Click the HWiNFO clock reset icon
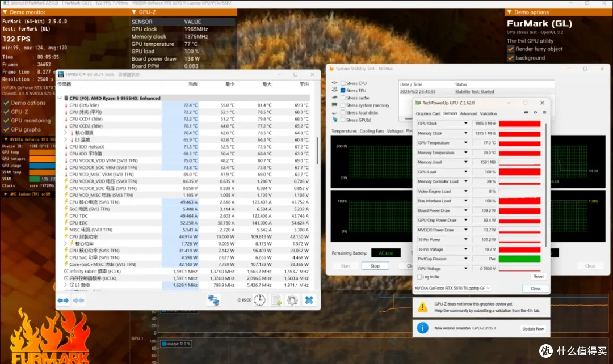 [x=259, y=300]
